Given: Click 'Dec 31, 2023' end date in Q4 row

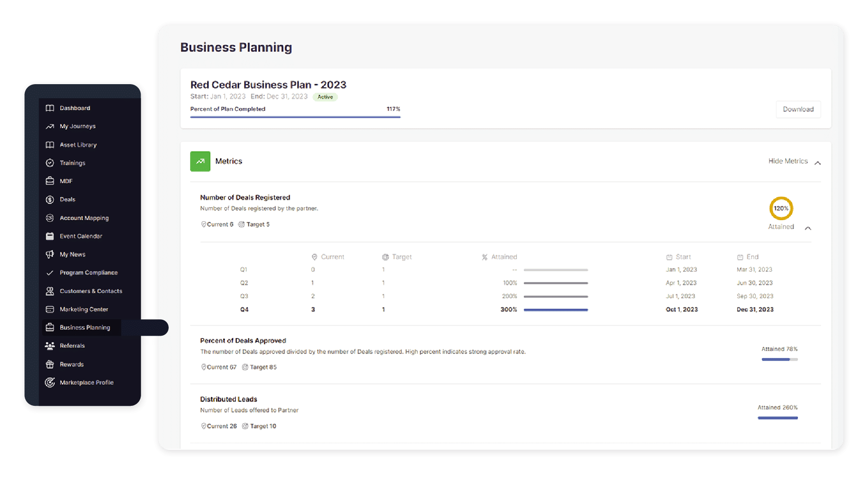Looking at the screenshot, I should point(755,310).
